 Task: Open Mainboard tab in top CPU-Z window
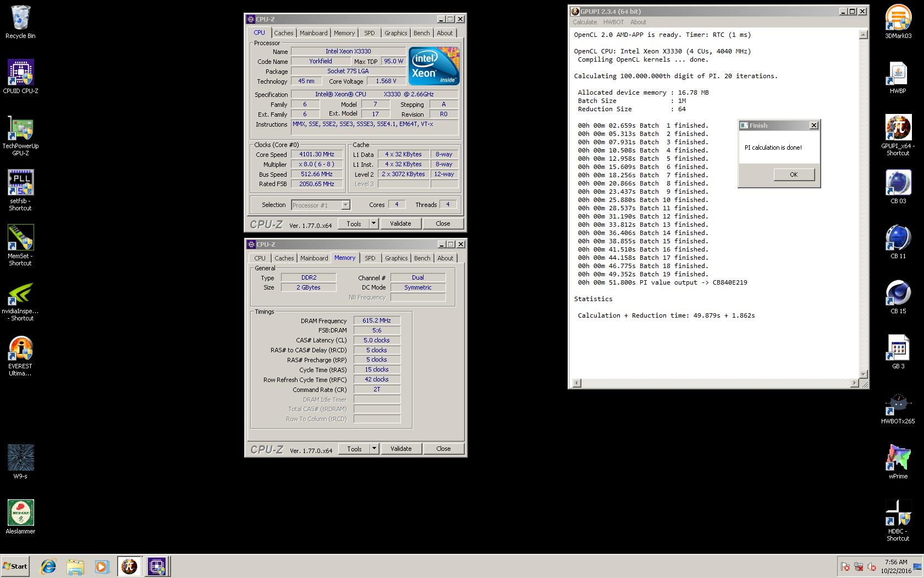point(313,33)
